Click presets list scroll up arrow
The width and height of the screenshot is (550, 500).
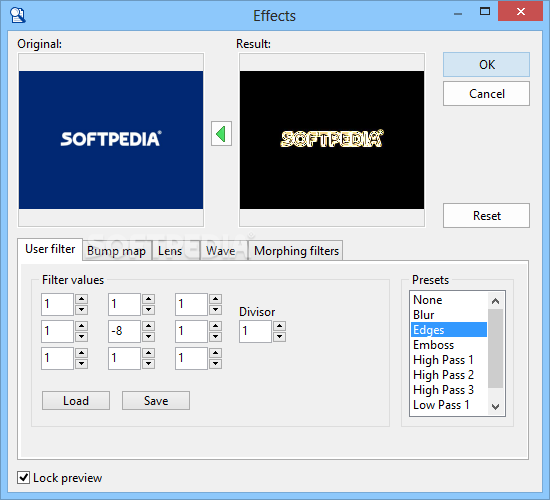(x=496, y=301)
